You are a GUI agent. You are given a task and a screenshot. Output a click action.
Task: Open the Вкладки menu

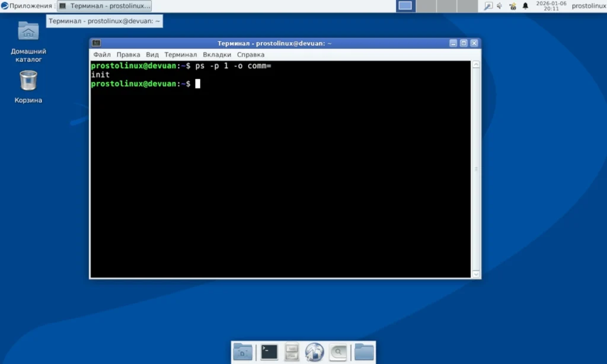pos(217,55)
